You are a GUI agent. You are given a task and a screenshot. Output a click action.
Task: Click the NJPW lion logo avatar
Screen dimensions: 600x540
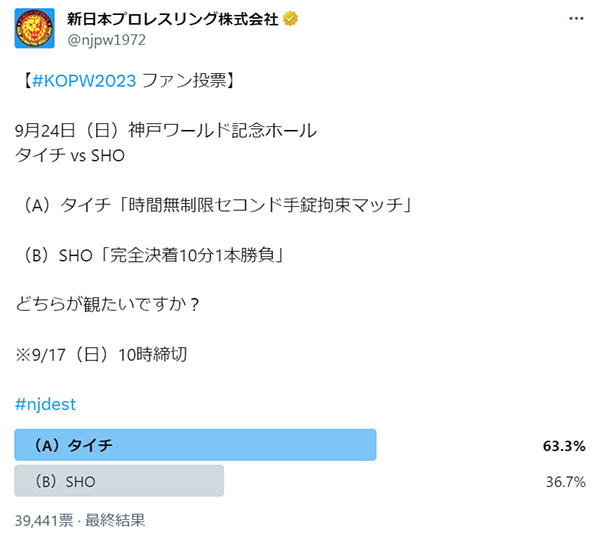coord(34,28)
